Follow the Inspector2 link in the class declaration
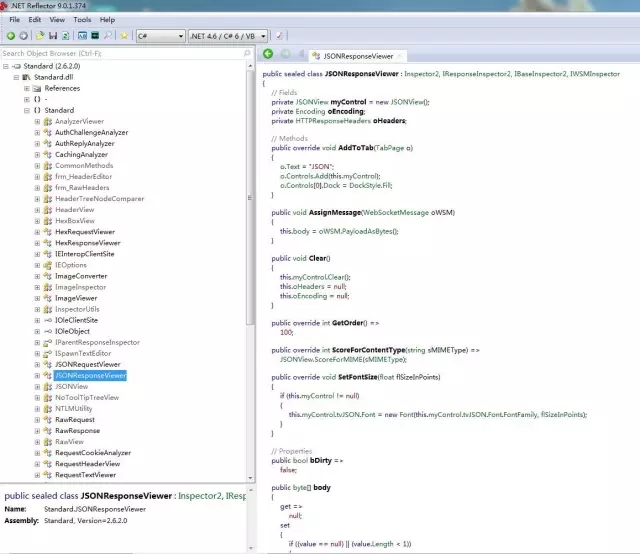The height and width of the screenshot is (554, 640). tap(422, 74)
